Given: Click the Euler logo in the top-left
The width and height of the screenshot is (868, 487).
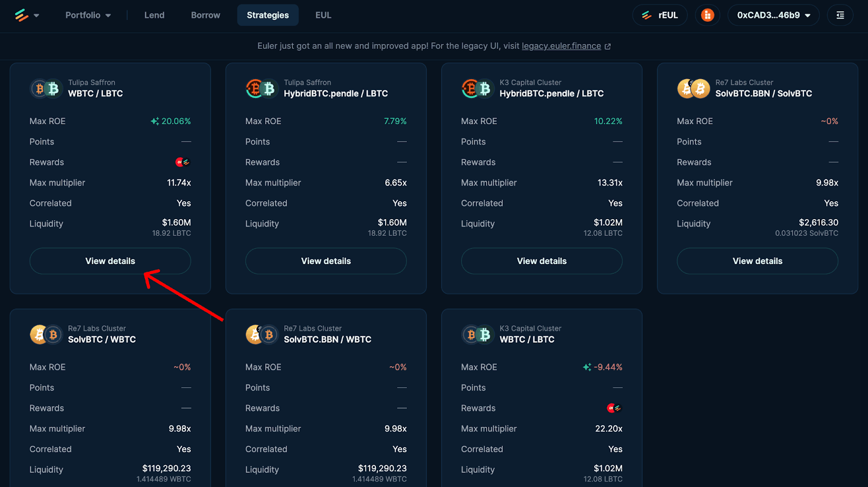Looking at the screenshot, I should (x=21, y=15).
